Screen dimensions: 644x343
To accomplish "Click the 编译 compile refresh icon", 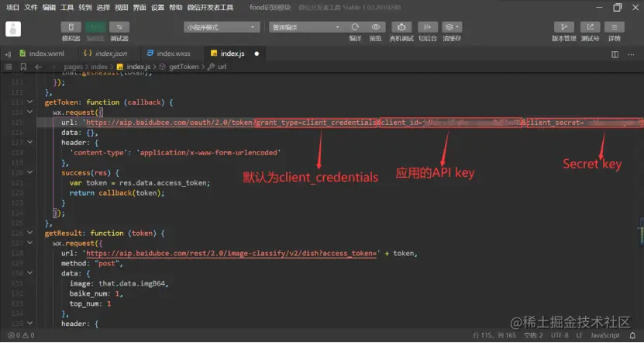I will click(x=355, y=27).
